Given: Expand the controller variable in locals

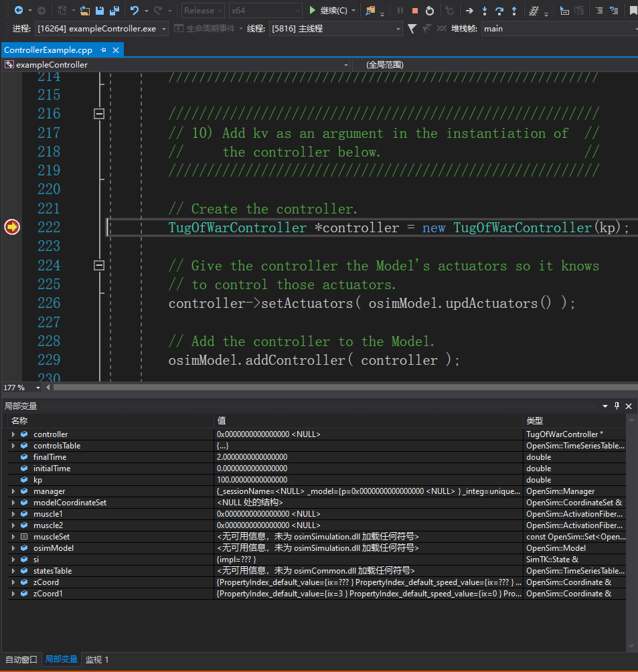Looking at the screenshot, I should click(13, 434).
